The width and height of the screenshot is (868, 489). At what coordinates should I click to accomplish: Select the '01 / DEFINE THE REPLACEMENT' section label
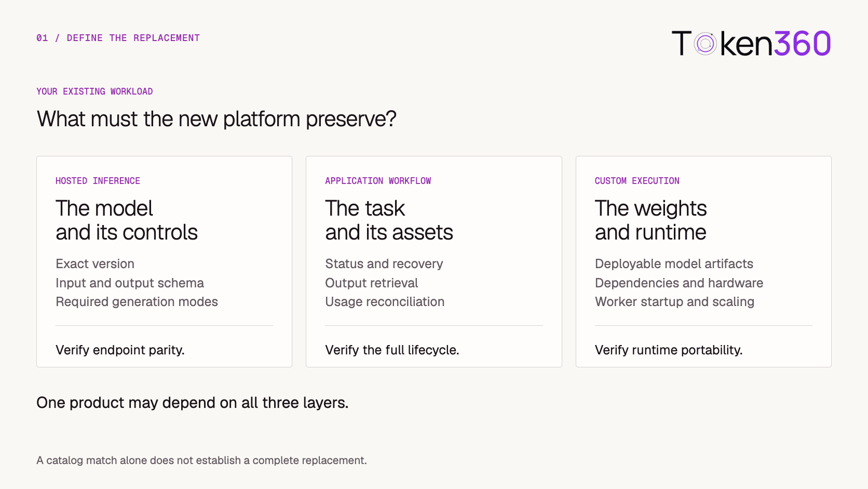pyautogui.click(x=118, y=38)
